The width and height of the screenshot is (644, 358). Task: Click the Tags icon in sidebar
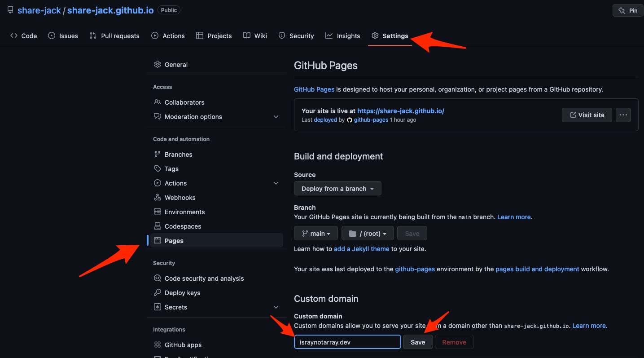tap(158, 169)
